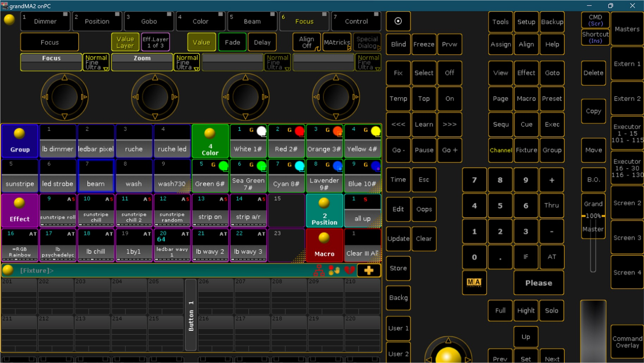The image size is (644, 363).
Task: Select the White 1# color preset
Action: 248,140
